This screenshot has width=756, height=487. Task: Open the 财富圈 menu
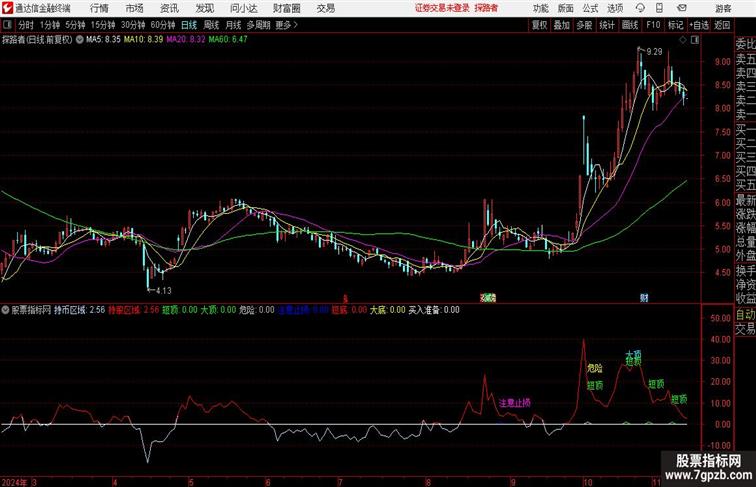pos(286,8)
